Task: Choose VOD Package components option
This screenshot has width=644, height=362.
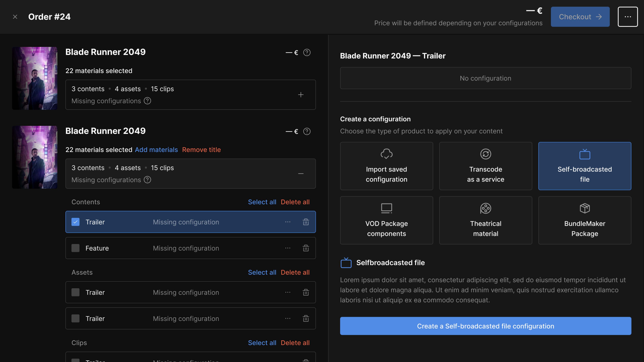Action: tap(387, 220)
